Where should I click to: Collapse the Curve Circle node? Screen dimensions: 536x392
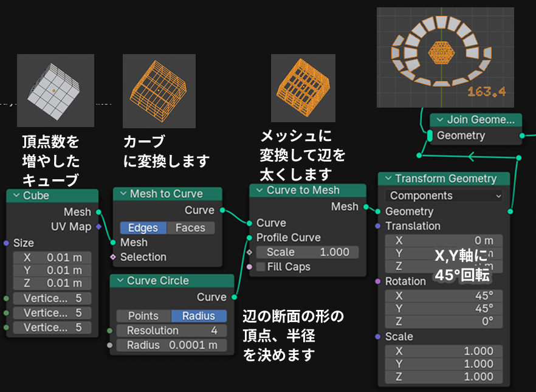[x=119, y=281]
